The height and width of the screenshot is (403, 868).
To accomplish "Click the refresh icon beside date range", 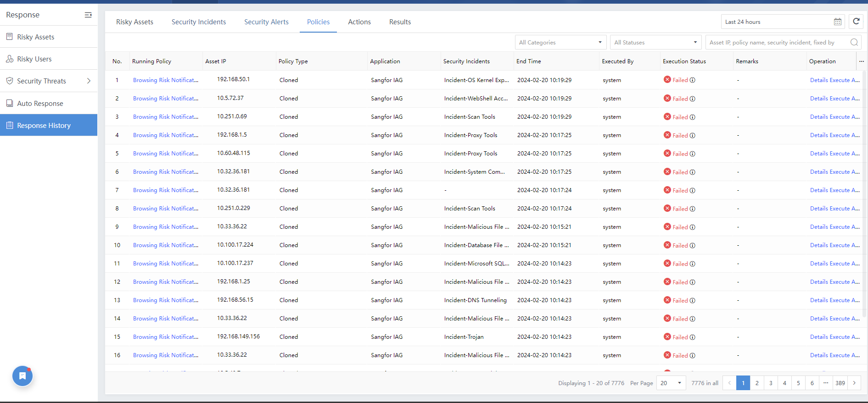I will tap(856, 22).
